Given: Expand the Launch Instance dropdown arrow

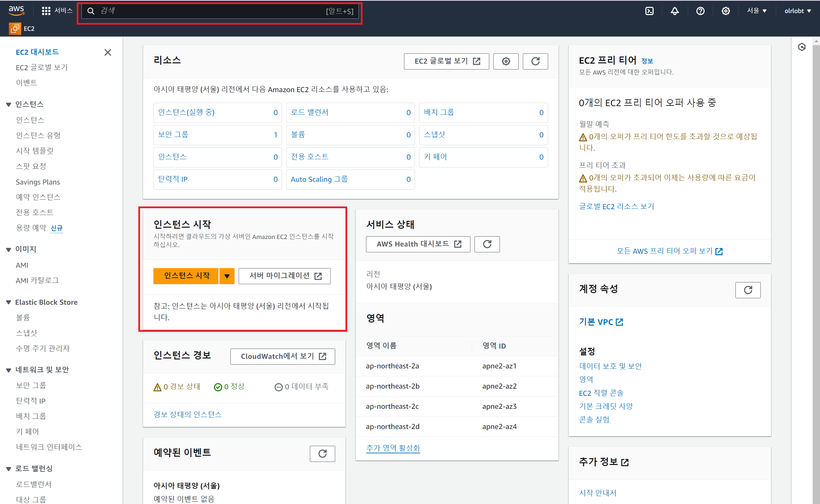Looking at the screenshot, I should click(227, 276).
